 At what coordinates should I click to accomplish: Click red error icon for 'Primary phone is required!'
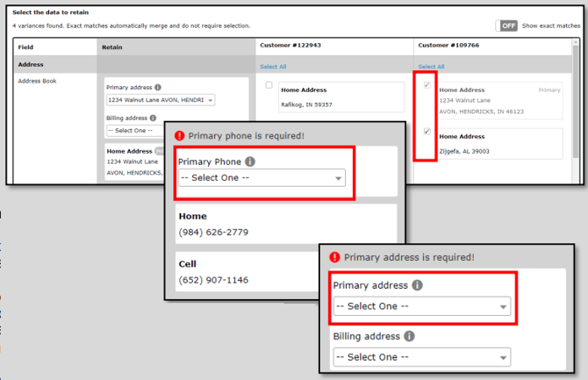[x=180, y=135]
